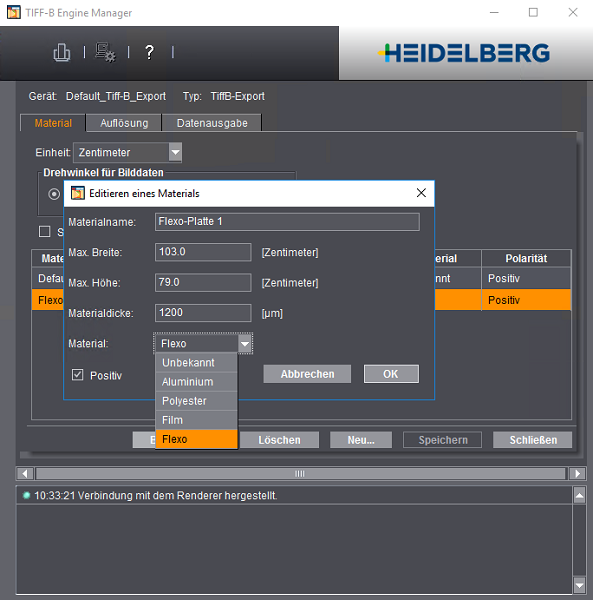Switch to the Auflösung tab

(124, 123)
